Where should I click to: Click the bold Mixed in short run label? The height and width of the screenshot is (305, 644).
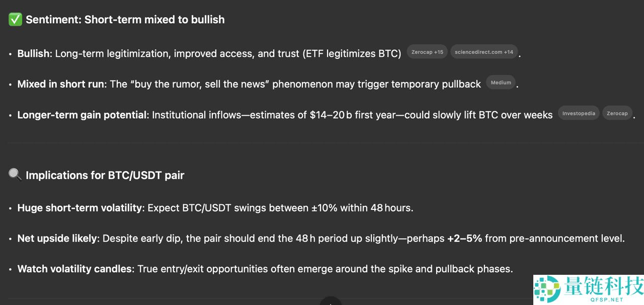click(60, 84)
